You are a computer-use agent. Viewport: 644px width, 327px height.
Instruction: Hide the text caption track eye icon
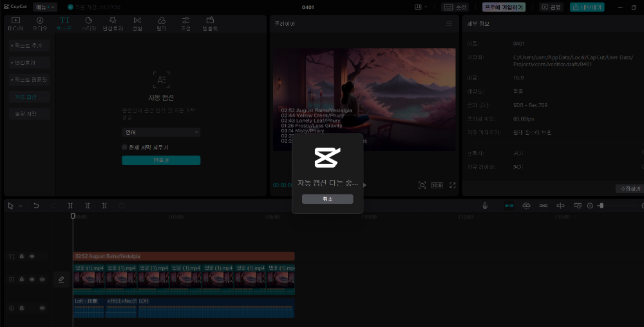click(32, 256)
